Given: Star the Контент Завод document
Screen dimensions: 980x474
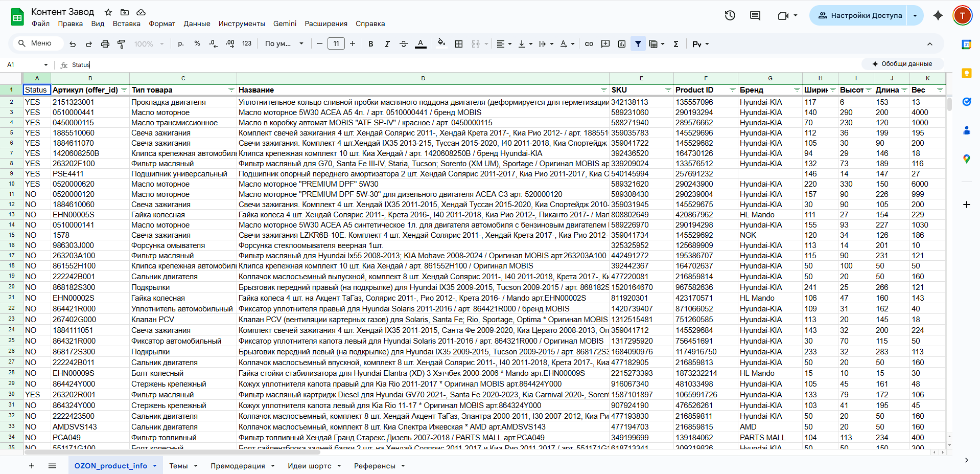Looking at the screenshot, I should click(x=108, y=12).
